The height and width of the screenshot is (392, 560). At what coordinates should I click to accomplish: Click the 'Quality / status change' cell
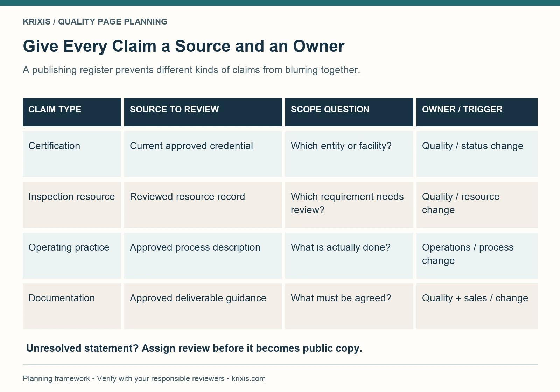[477, 154]
